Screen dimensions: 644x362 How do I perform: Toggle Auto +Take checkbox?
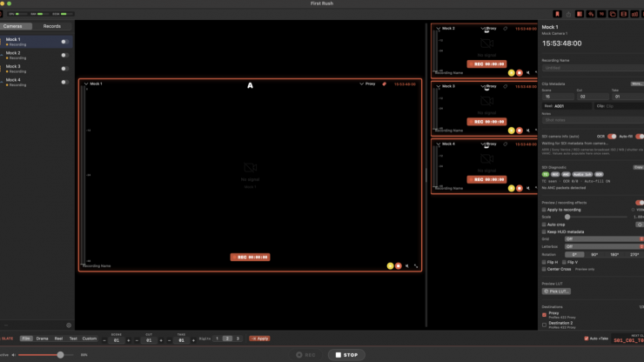pyautogui.click(x=586, y=339)
